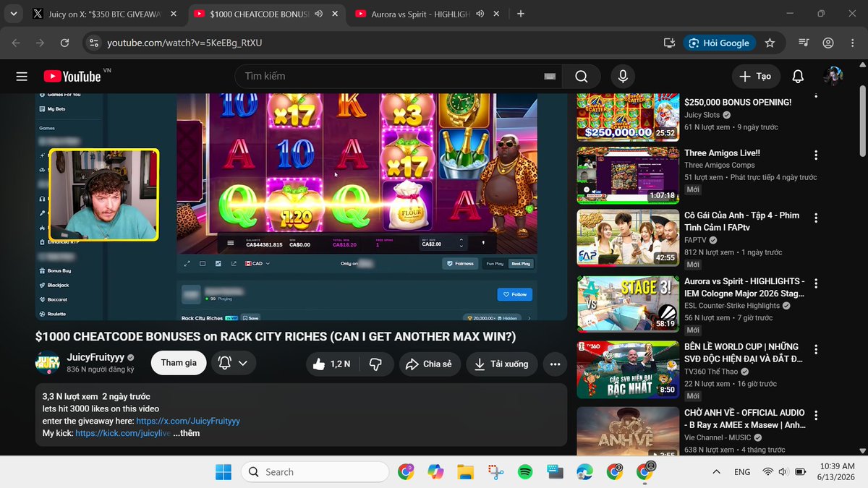Open the Cô Gái Của Anh - Tập 4 title
868x488 pixels.
tap(742, 221)
